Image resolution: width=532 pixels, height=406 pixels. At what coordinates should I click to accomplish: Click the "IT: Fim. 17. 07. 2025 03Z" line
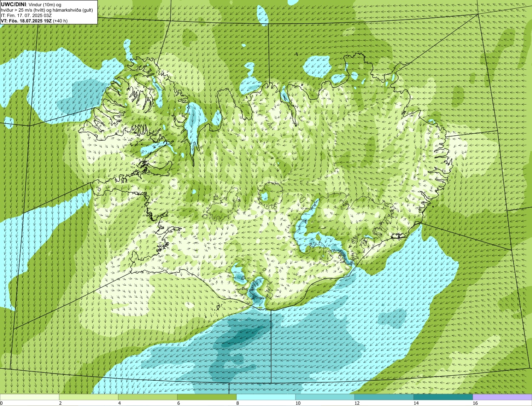26,15
